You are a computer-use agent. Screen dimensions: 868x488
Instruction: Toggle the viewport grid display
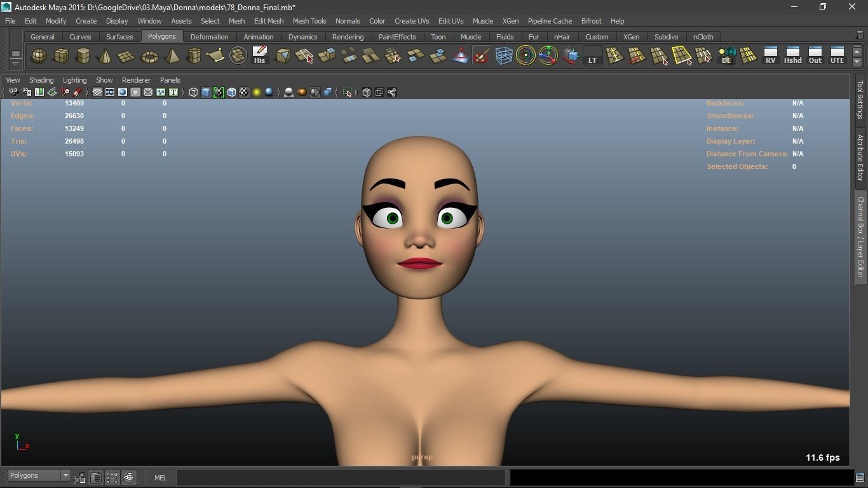[x=97, y=92]
